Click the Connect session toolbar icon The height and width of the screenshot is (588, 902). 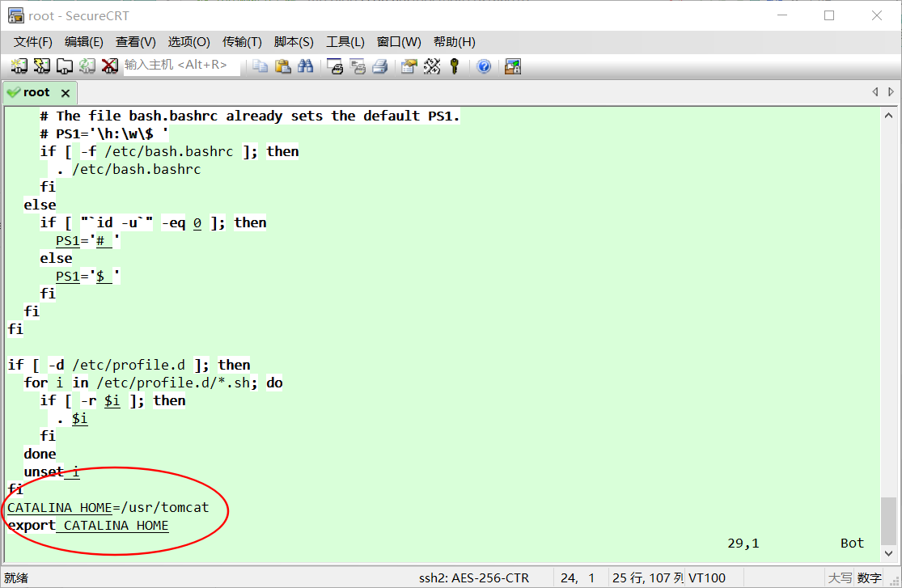click(19, 66)
